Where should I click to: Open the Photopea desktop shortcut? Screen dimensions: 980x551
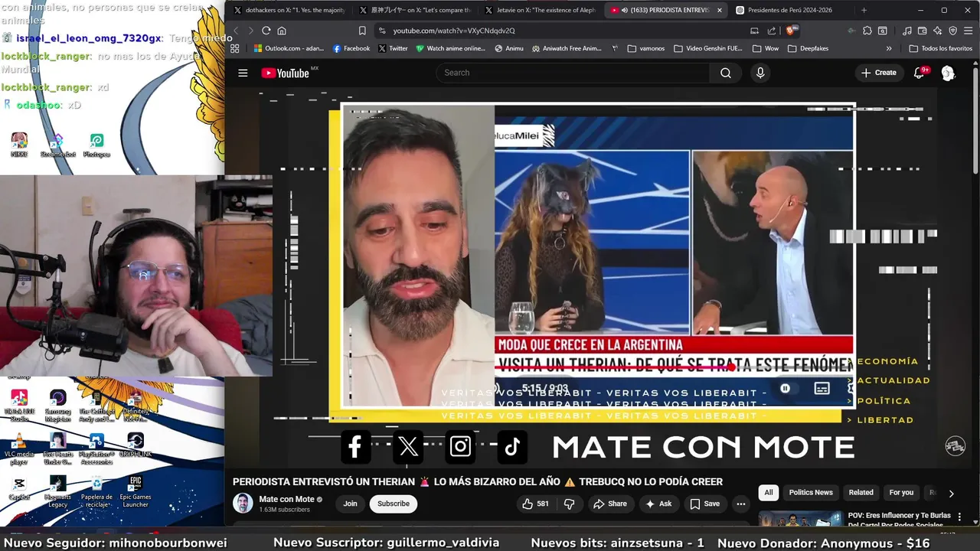[x=96, y=145]
